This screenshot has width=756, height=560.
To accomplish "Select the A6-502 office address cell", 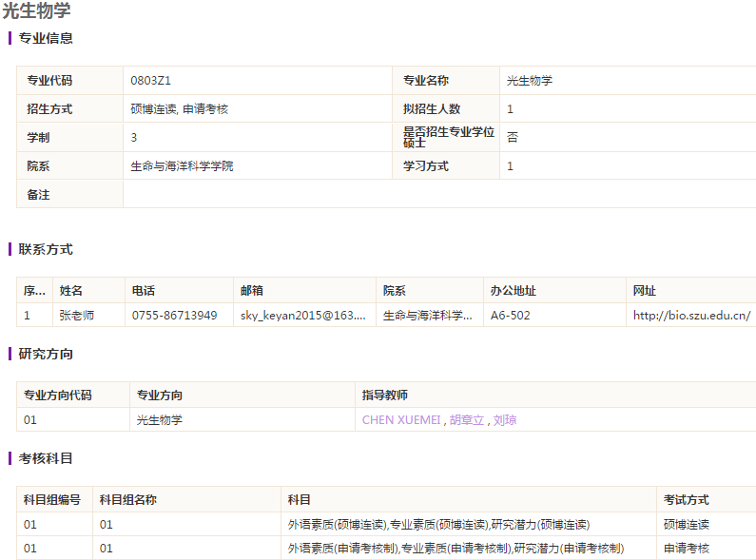I will (x=511, y=315).
